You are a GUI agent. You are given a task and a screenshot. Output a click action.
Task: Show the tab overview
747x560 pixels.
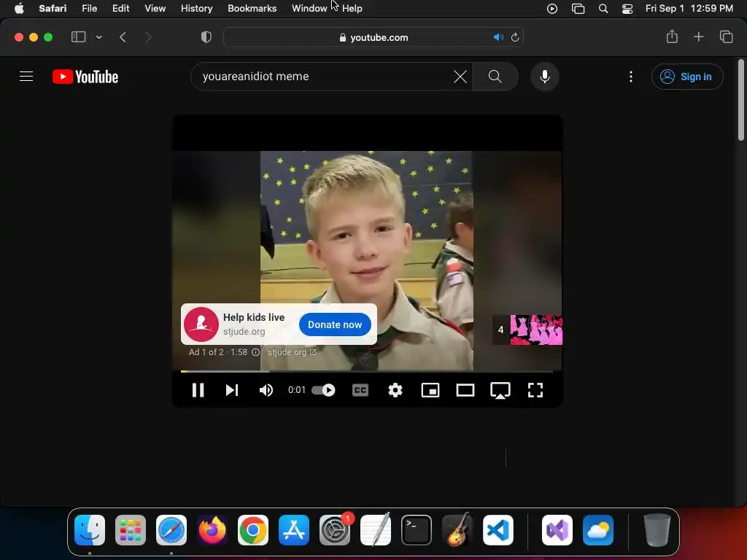[726, 36]
